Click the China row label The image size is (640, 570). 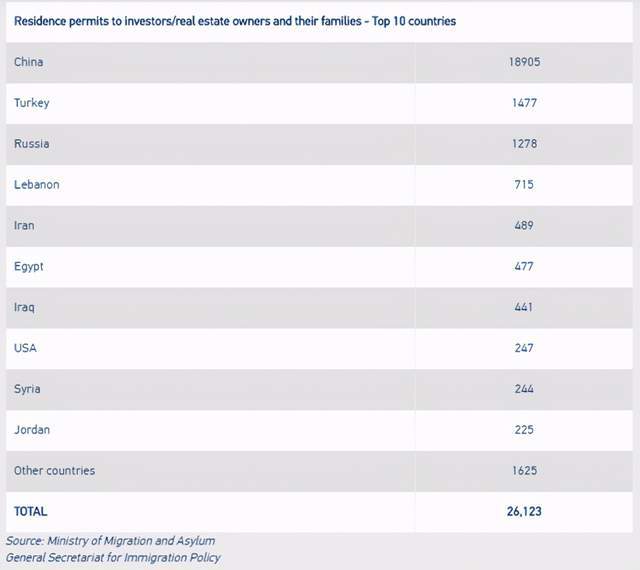pyautogui.click(x=29, y=62)
